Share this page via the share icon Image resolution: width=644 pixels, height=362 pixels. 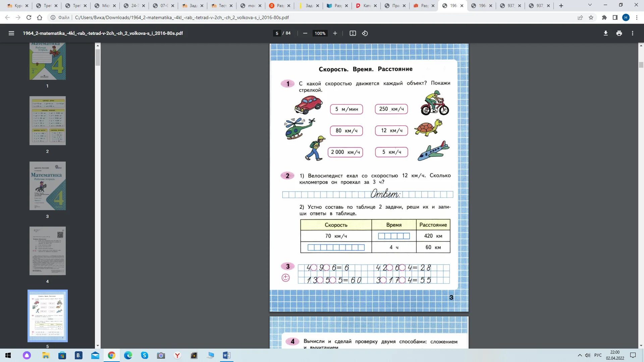580,17
